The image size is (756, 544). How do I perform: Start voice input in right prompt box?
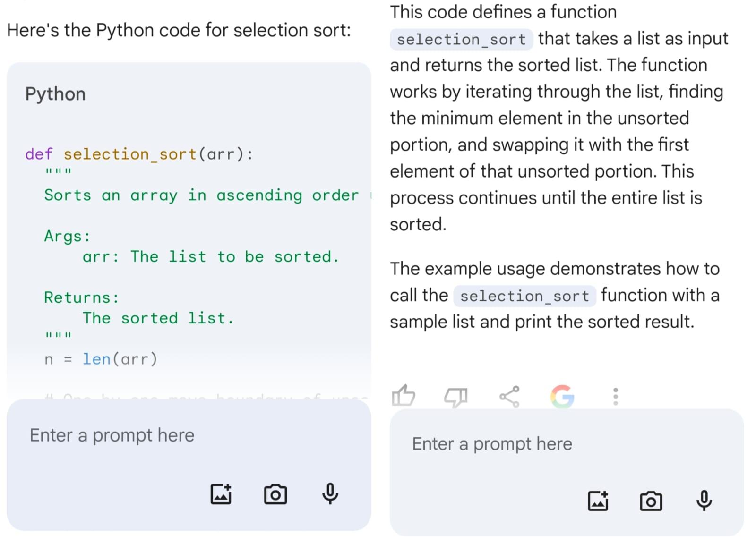pyautogui.click(x=704, y=500)
